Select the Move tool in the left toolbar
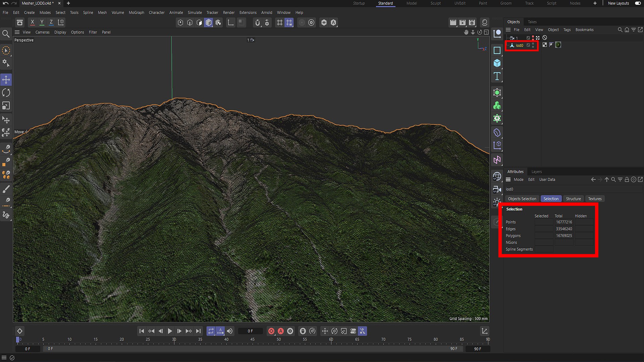The image size is (644, 362). coord(6,80)
